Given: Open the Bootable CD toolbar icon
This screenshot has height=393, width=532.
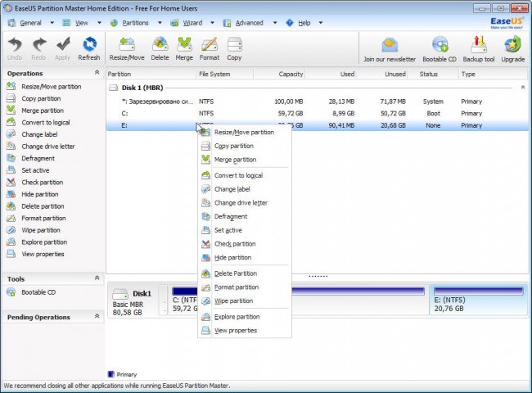Looking at the screenshot, I should pyautogui.click(x=440, y=47).
